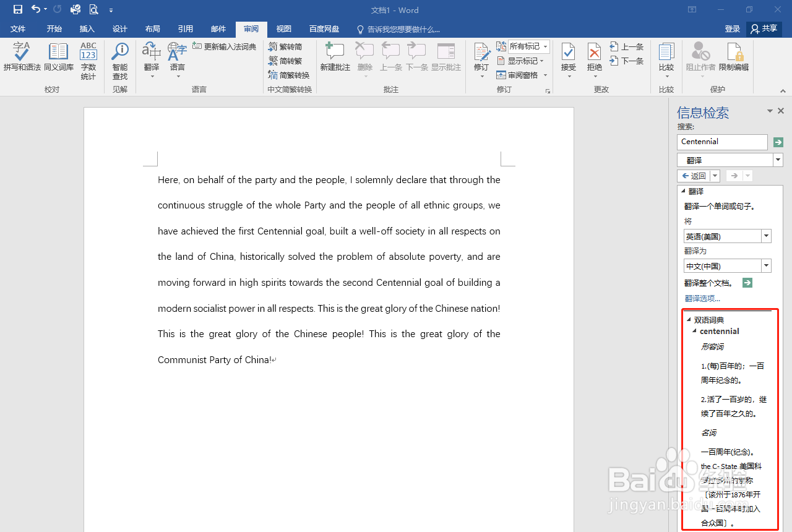Open the Undo history dropdown arrow
The image size is (792, 532).
click(x=45, y=9)
